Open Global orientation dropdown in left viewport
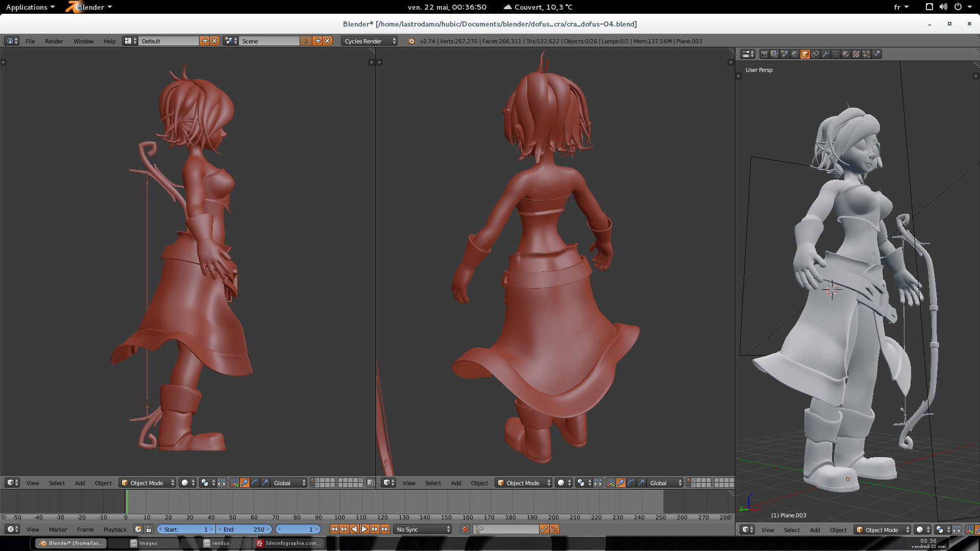Image resolution: width=980 pixels, height=551 pixels. click(288, 483)
